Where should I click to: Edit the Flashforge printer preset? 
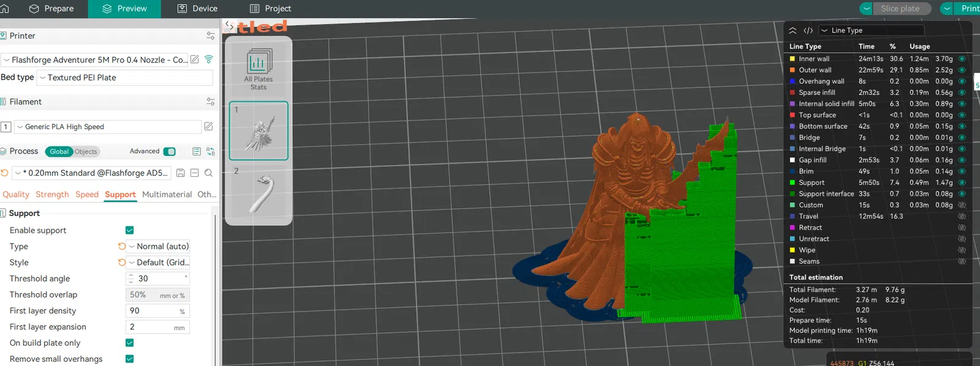[195, 59]
